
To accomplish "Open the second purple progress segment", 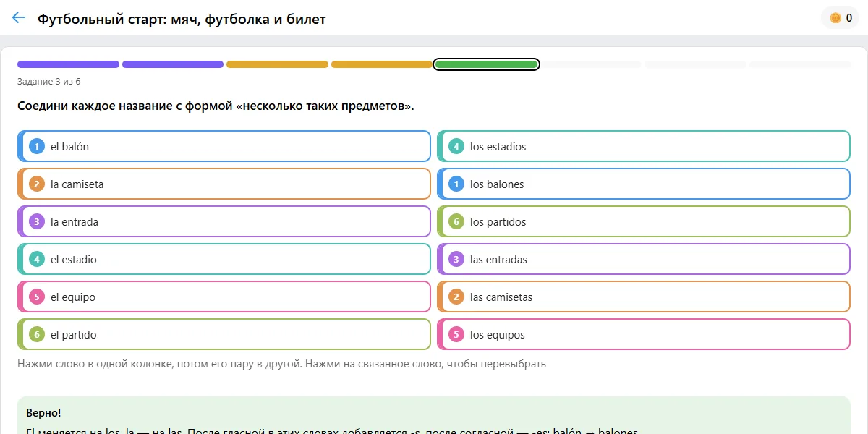I will (173, 64).
